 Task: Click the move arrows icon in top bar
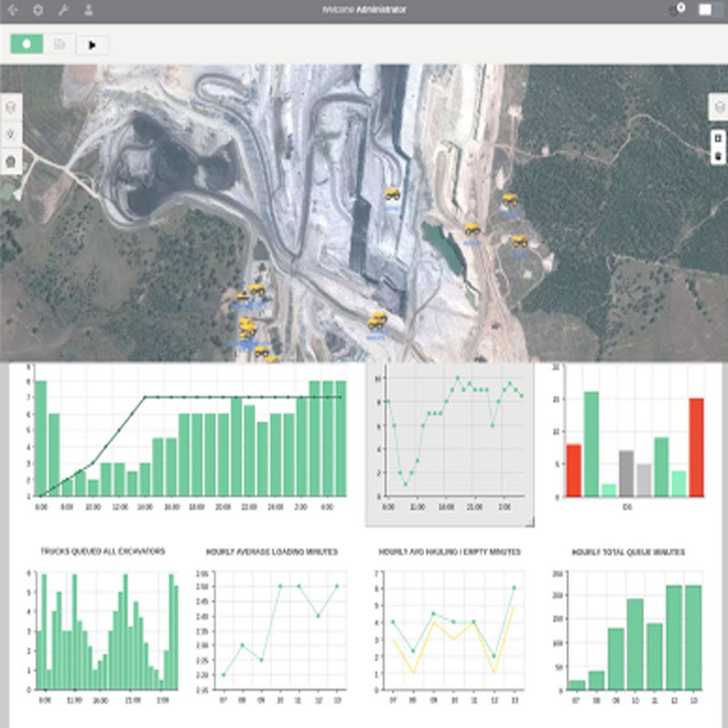pos(13,10)
